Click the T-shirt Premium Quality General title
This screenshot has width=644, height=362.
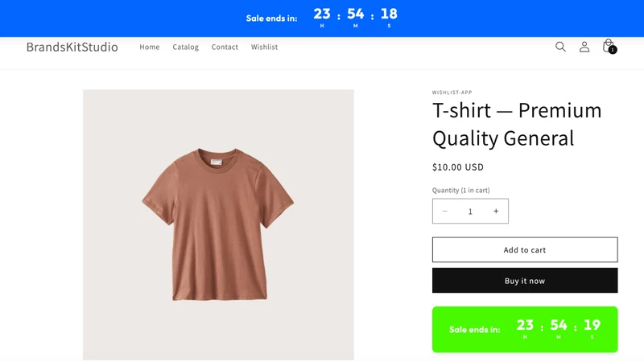(517, 124)
